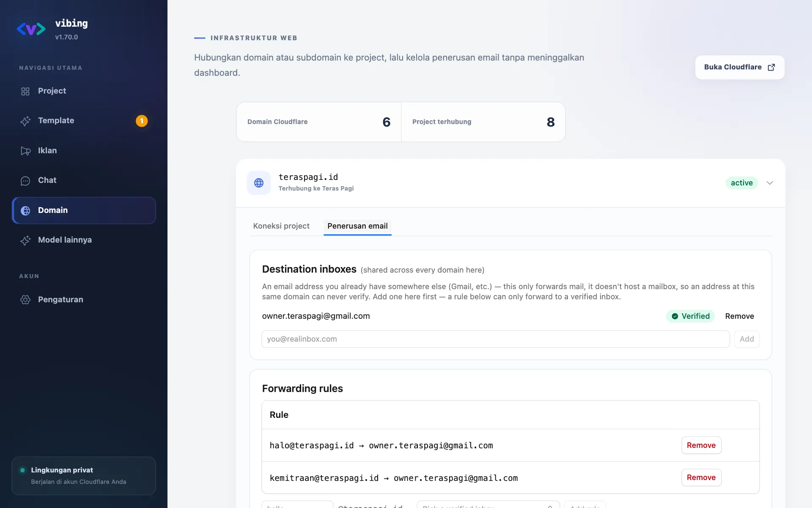This screenshot has width=812, height=508.
Task: Open Chat in the sidebar
Action: [84, 180]
